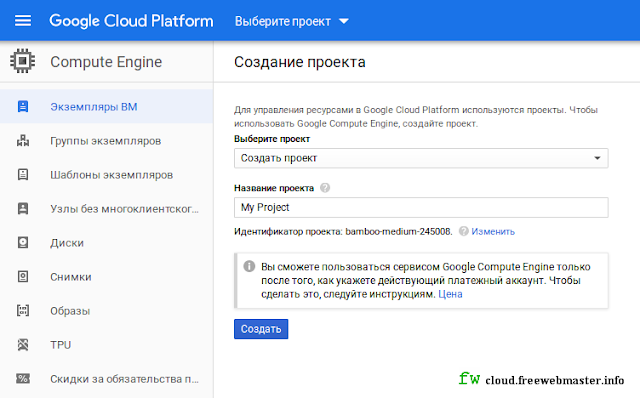Viewport: 640px width, 398px height.
Task: Click the Узлы без многоклиентског... icon
Action: [x=23, y=209]
